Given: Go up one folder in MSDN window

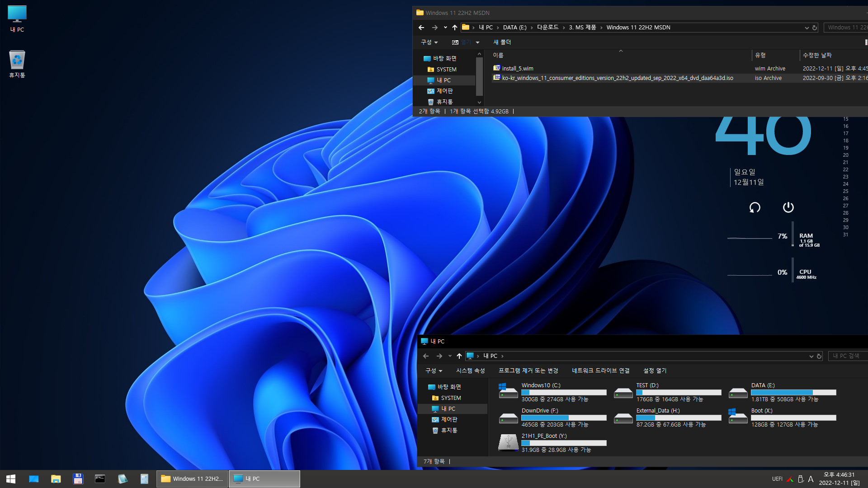Looking at the screenshot, I should click(455, 28).
